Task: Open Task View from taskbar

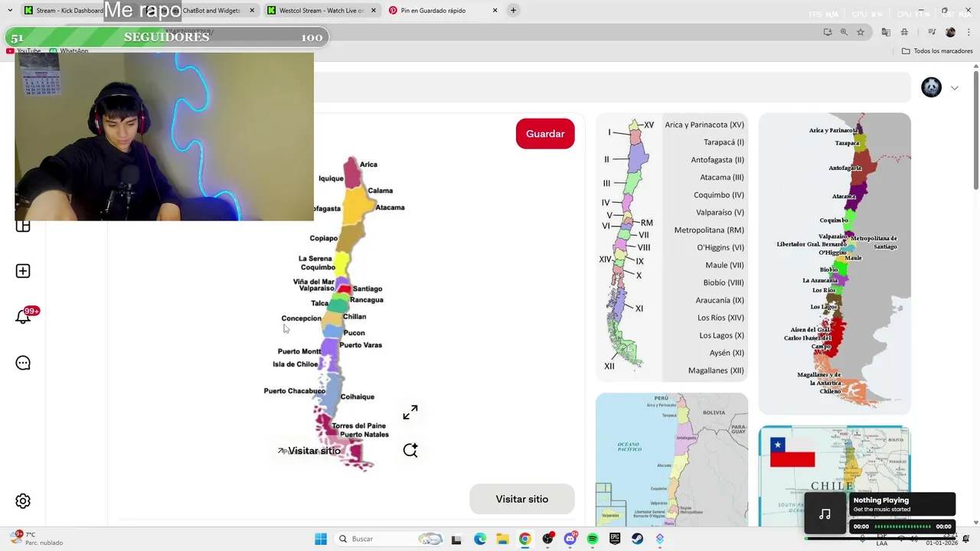Action: 456,540
